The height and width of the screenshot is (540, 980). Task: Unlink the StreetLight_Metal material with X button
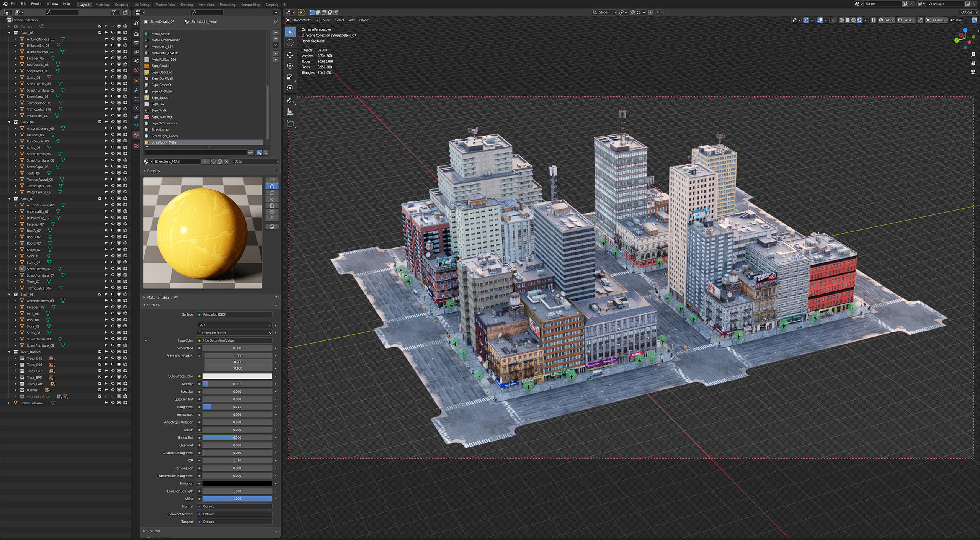226,162
